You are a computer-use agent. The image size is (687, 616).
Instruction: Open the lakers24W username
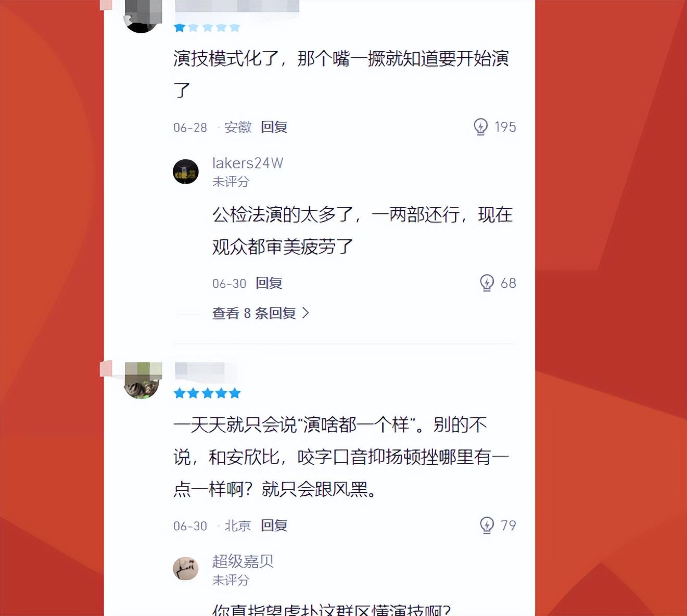248,163
